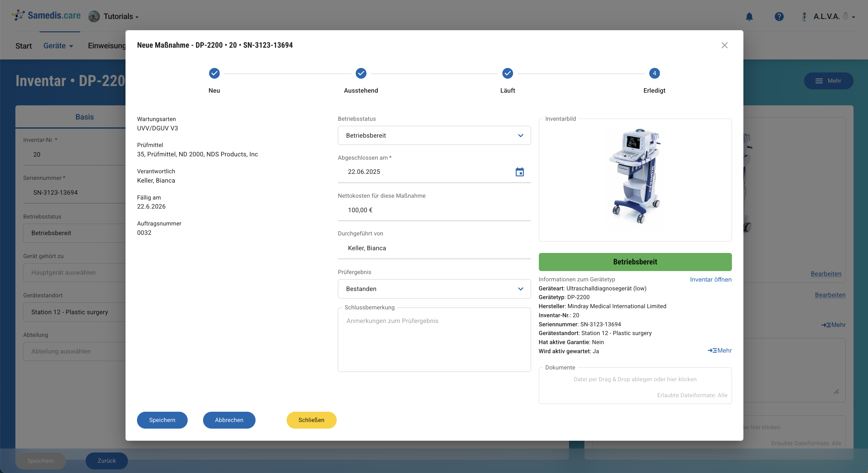Open the Inventar öffnen link
Viewport: 868px width, 473px height.
[710, 280]
